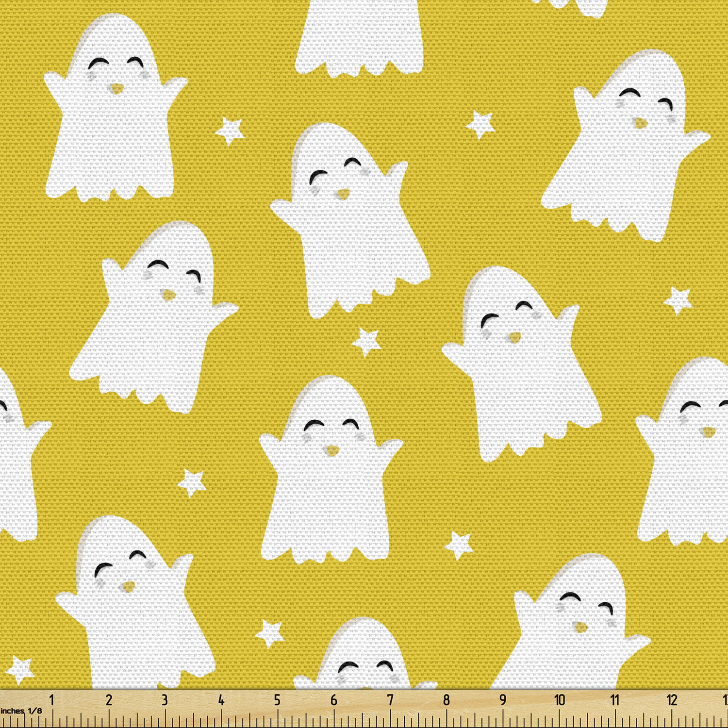The height and width of the screenshot is (728, 728).
Task: Click the "7" inch label on ruler
Action: [x=390, y=700]
